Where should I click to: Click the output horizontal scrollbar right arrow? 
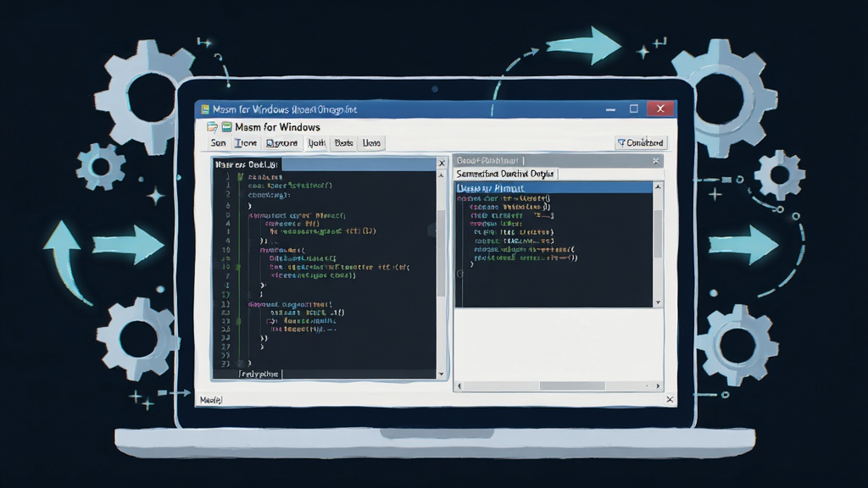[658, 385]
